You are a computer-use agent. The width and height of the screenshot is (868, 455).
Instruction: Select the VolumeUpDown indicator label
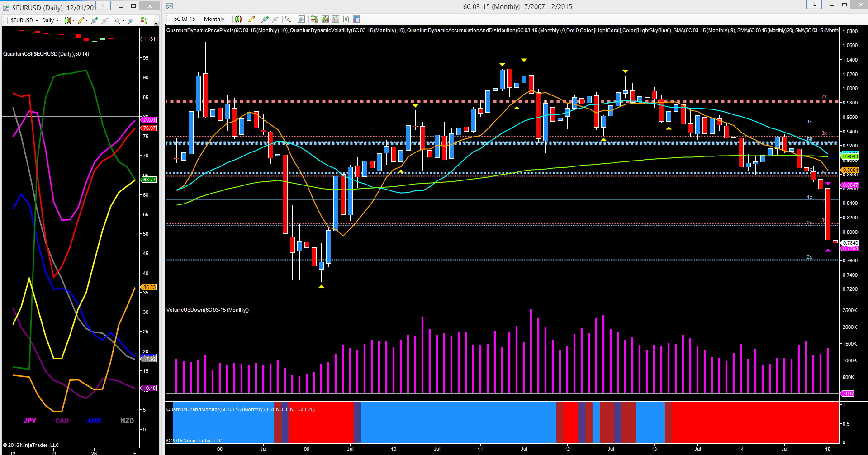point(208,310)
